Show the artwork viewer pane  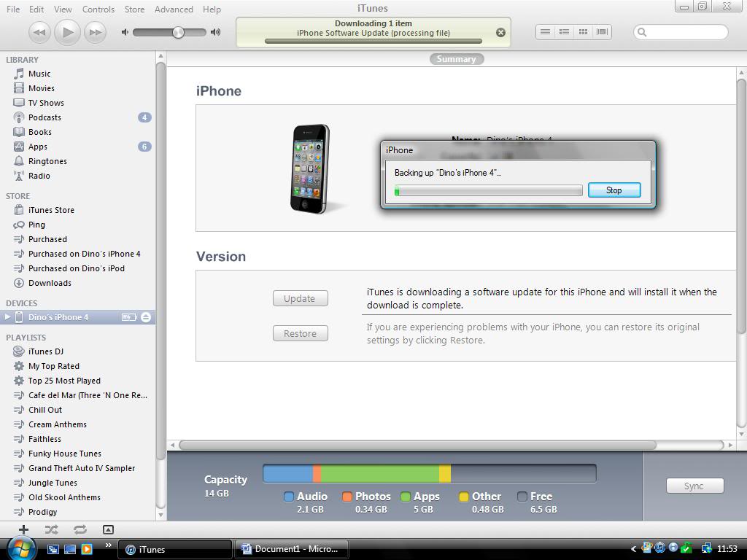[x=108, y=529]
